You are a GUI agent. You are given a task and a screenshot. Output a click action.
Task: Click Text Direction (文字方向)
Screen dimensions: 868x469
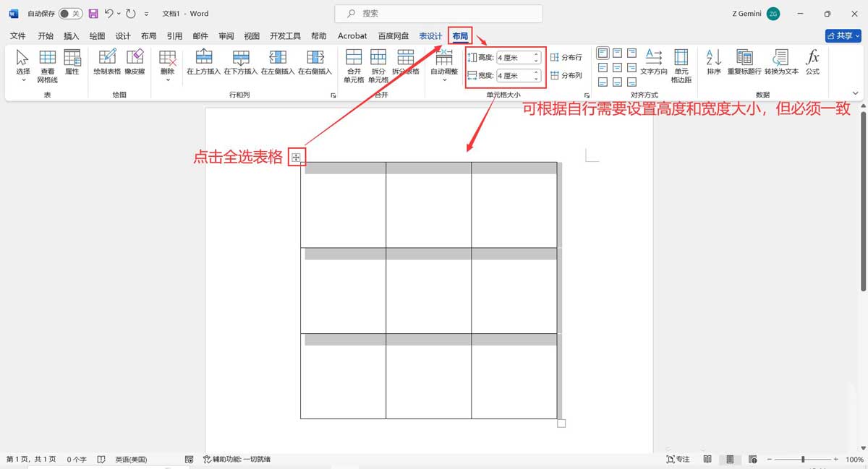(653, 64)
